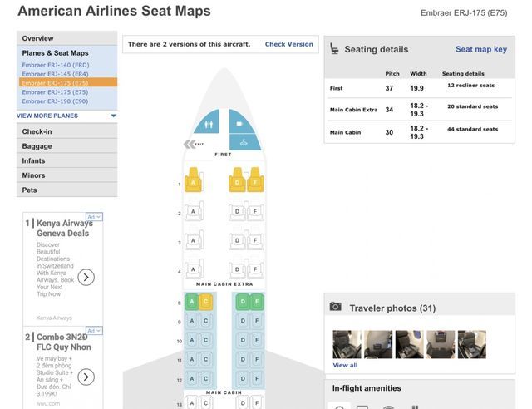The height and width of the screenshot is (409, 532).
Task: Open the Combo 3N2Đ FLC ad arrow
Action: coord(86,377)
